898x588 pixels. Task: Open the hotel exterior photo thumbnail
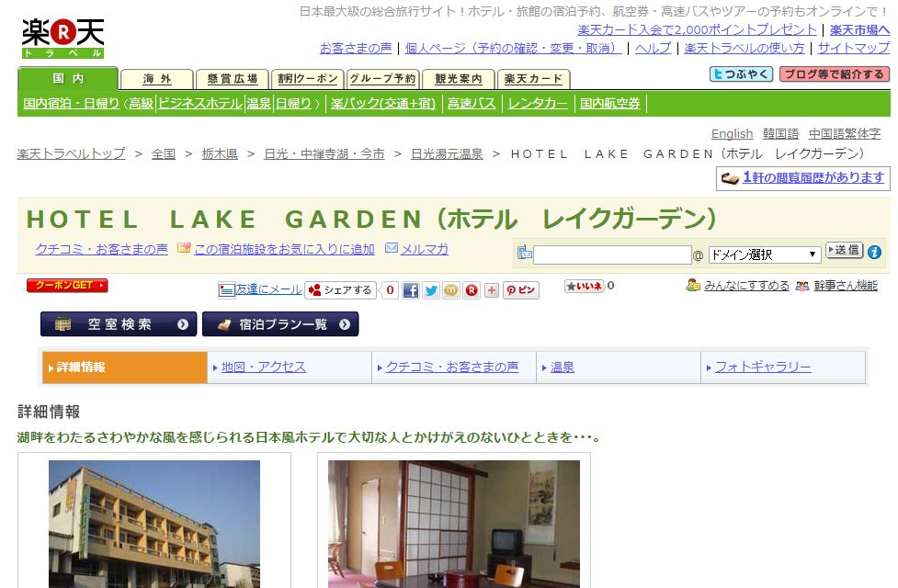pyautogui.click(x=154, y=524)
